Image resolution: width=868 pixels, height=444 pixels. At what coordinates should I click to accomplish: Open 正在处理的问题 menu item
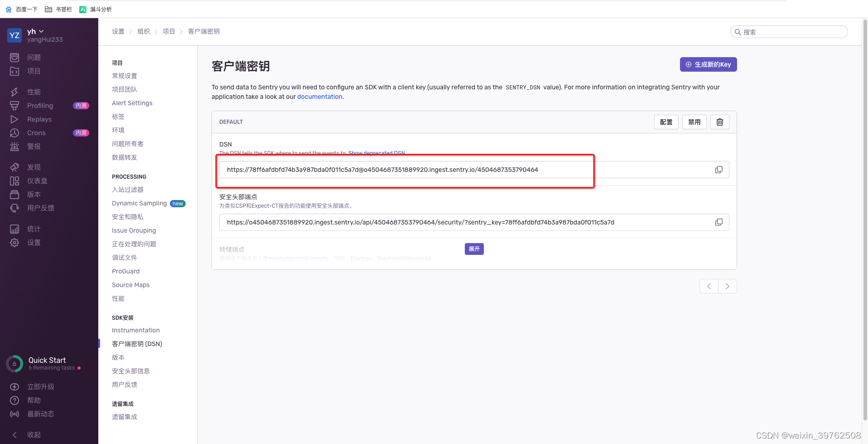(x=134, y=244)
